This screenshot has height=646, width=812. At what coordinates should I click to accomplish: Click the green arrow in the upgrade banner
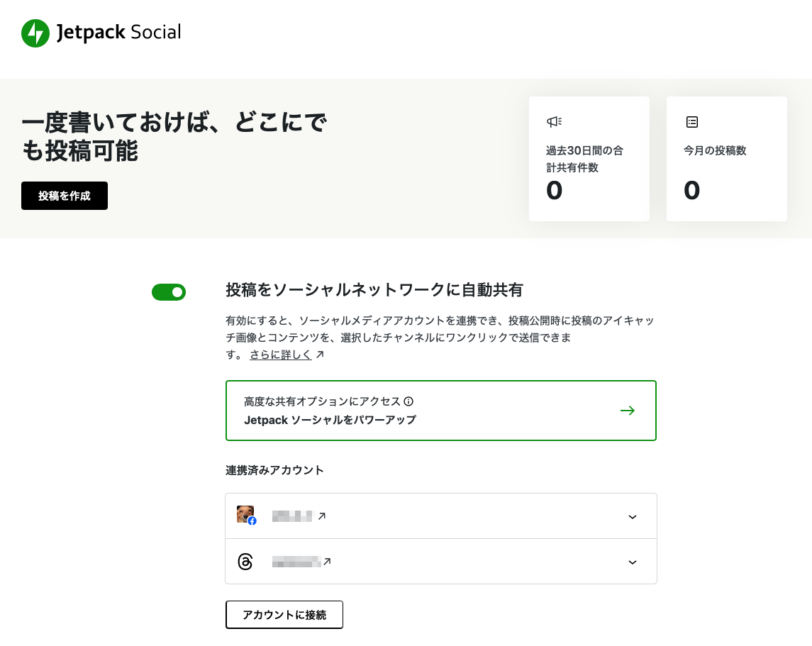(x=628, y=411)
